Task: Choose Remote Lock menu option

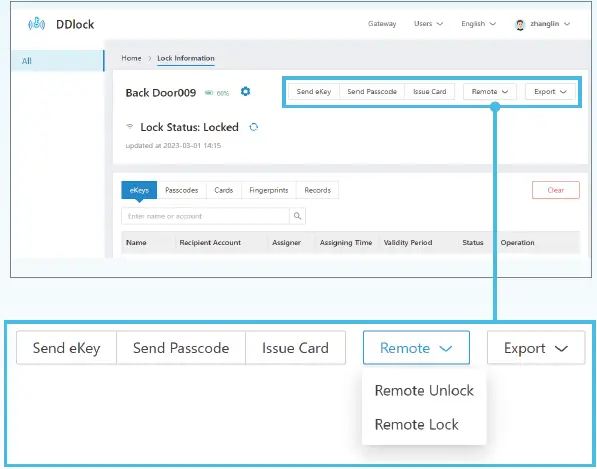Action: tap(424, 424)
